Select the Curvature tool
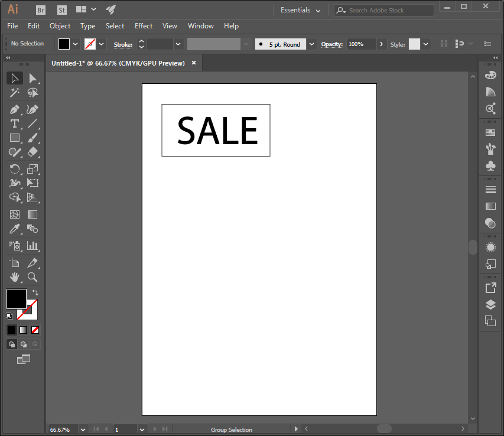Viewport: 504px width, 436px height. pyautogui.click(x=32, y=109)
